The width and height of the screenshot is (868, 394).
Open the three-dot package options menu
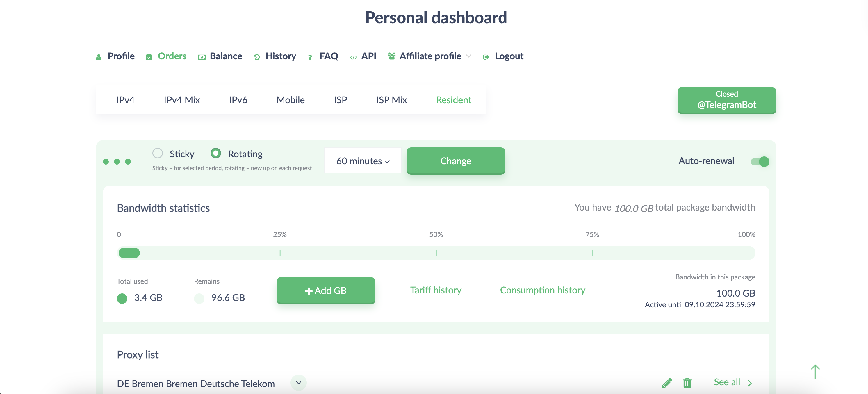tap(117, 162)
